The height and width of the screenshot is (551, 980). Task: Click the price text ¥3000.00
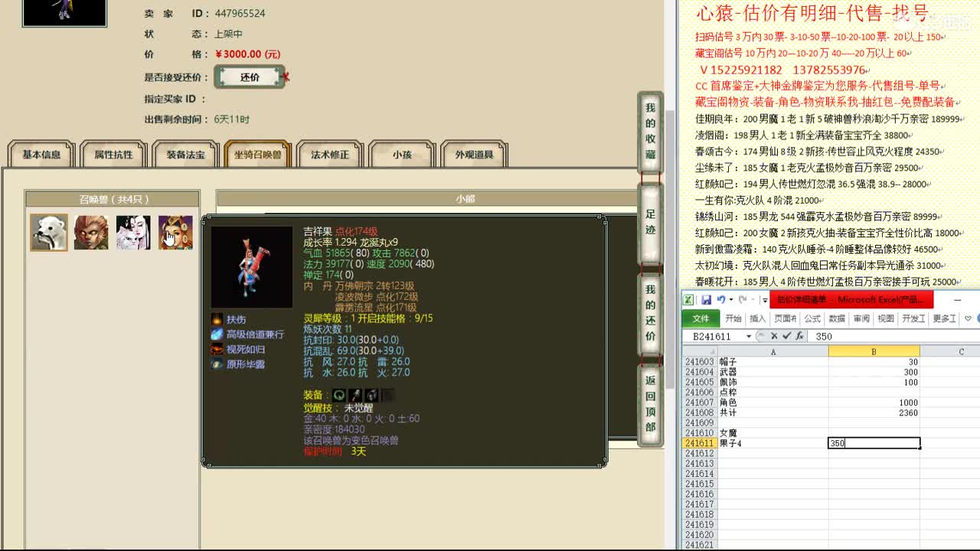247,54
